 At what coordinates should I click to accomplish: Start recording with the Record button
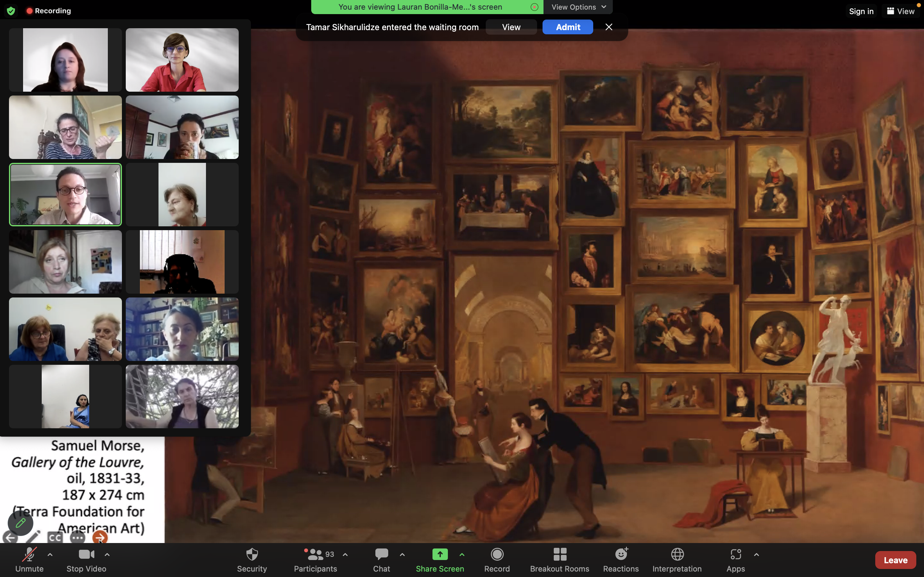click(x=497, y=559)
